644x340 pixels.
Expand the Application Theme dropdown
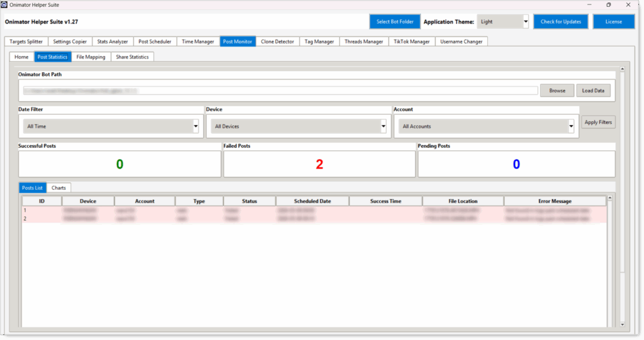[x=502, y=22]
